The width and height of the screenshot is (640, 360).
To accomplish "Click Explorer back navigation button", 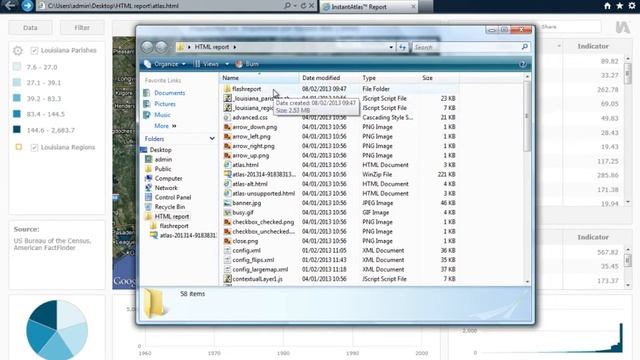I will (147, 47).
